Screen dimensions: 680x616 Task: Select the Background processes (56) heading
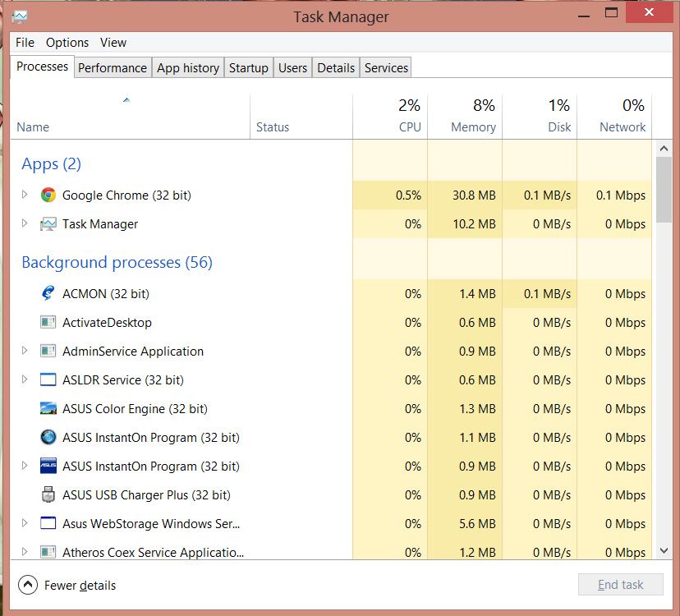point(117,263)
